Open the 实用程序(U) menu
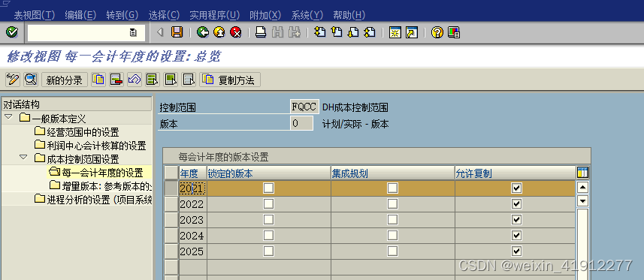 click(x=214, y=15)
